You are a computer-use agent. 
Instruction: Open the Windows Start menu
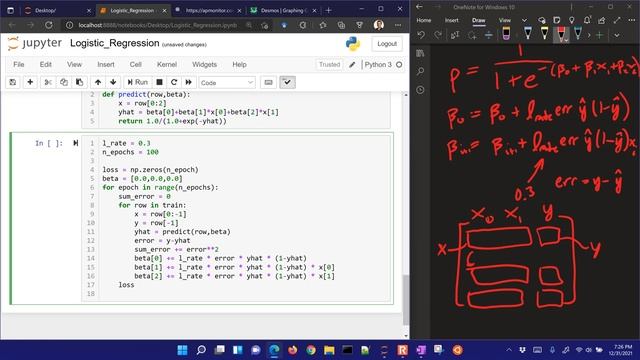point(182,350)
